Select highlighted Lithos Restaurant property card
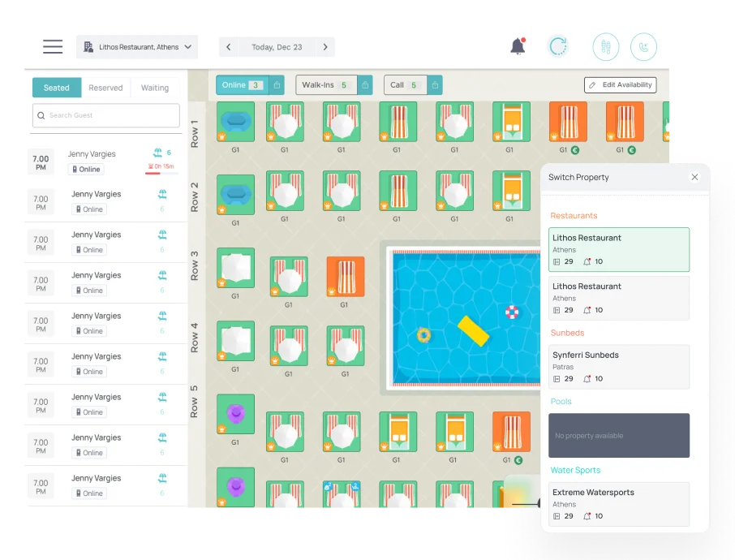The image size is (735, 560). tap(619, 249)
